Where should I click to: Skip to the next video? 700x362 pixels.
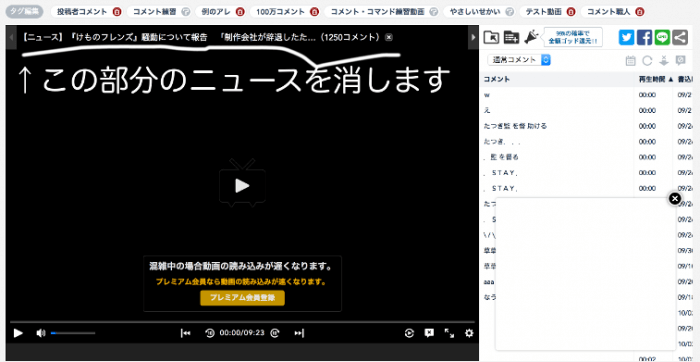tap(299, 333)
